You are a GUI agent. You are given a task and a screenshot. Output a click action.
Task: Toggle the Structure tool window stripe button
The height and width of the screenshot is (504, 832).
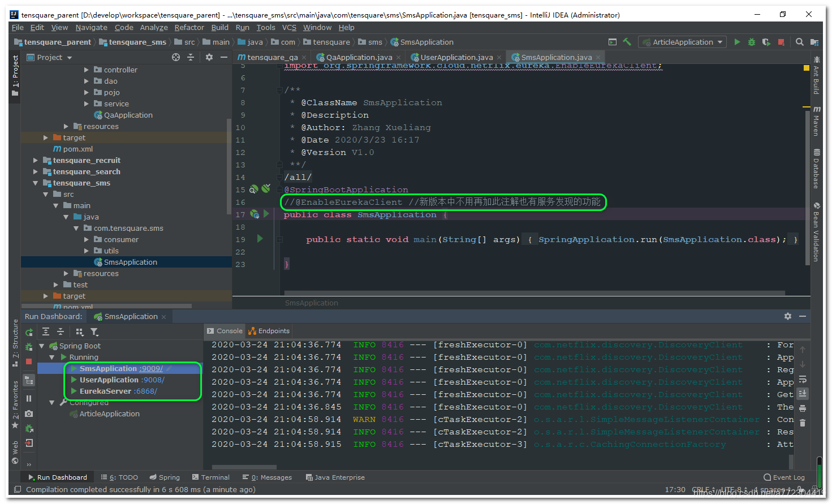click(x=15, y=343)
